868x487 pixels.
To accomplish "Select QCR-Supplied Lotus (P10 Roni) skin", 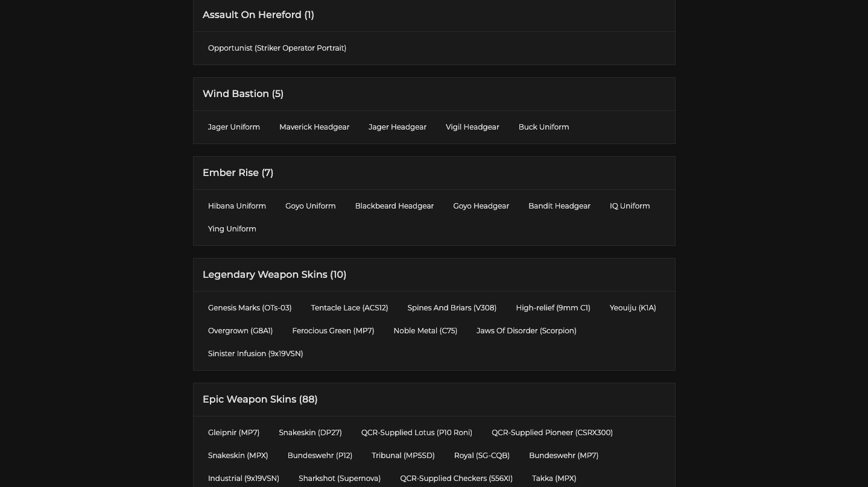I will coord(417,433).
